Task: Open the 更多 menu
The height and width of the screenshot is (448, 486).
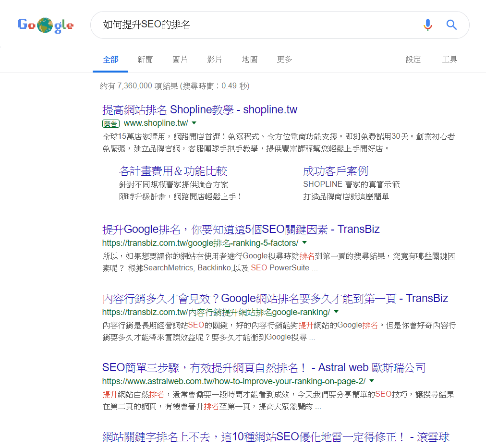Action: click(284, 60)
